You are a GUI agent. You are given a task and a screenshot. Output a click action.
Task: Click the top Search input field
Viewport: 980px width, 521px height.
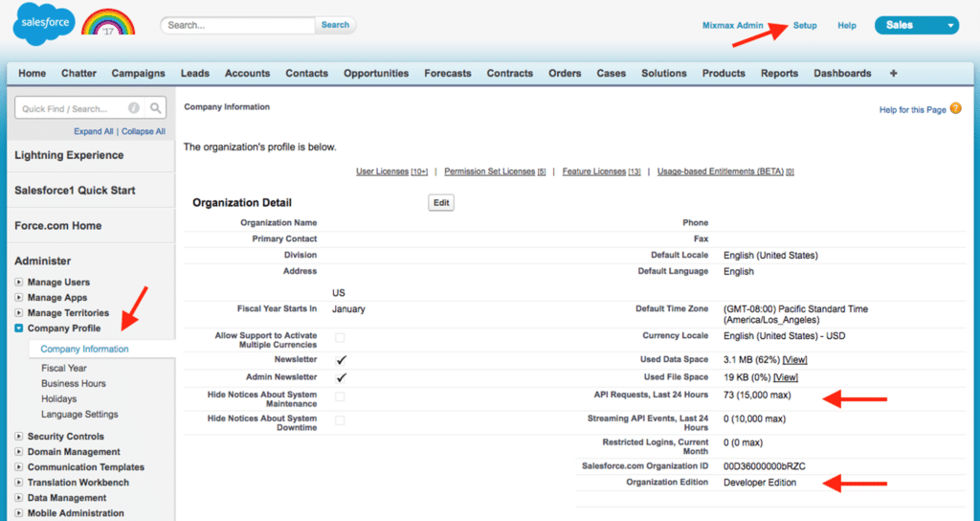coord(239,25)
